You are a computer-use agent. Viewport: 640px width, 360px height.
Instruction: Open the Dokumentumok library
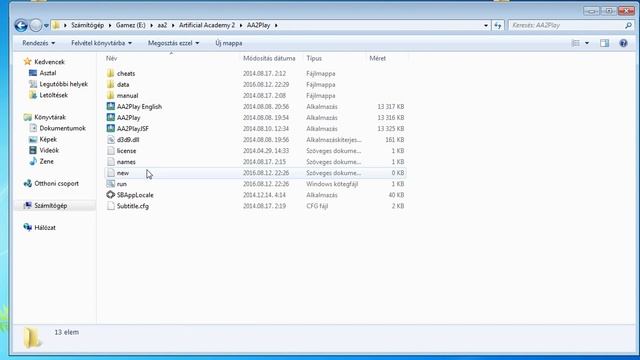(62, 128)
